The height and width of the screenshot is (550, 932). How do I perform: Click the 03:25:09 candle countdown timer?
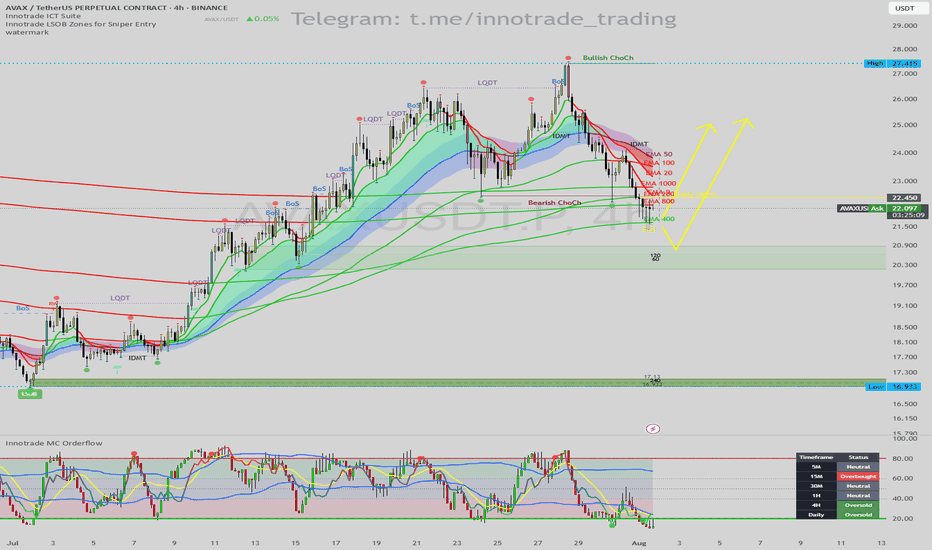click(x=906, y=215)
